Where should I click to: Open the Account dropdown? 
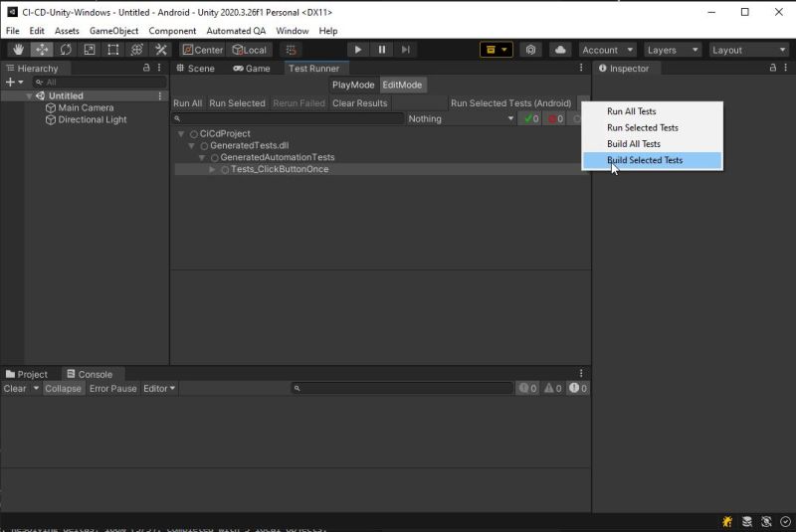click(608, 50)
